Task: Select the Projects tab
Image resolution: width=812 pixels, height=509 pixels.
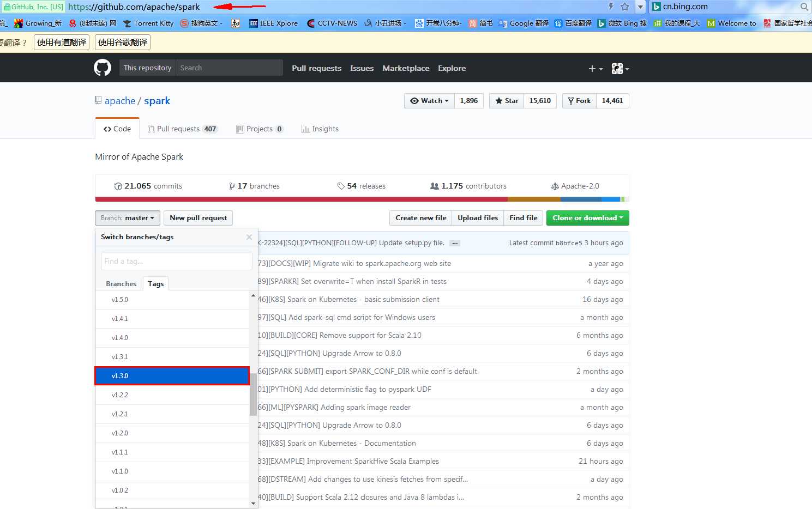Action: (x=260, y=129)
